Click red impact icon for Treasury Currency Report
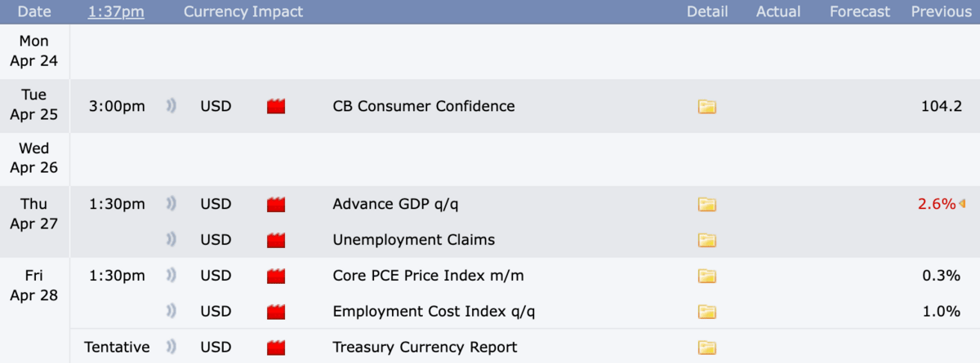The image size is (980, 363). (276, 348)
